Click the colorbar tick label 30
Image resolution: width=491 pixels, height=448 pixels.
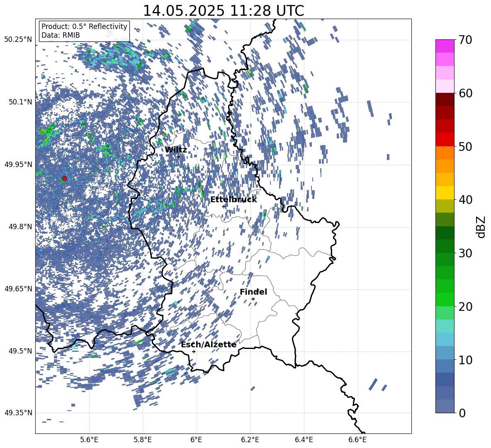click(465, 253)
